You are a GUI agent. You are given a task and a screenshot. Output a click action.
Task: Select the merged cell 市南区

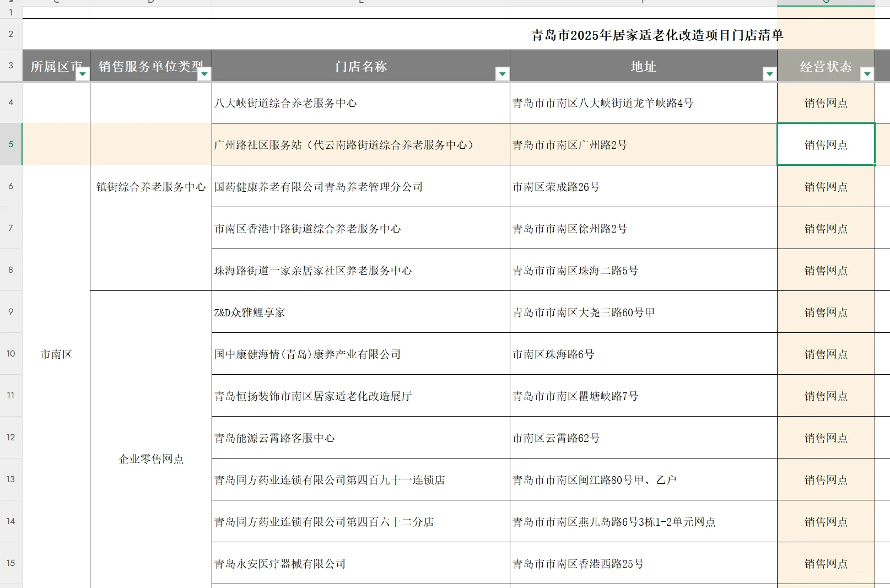tap(56, 354)
